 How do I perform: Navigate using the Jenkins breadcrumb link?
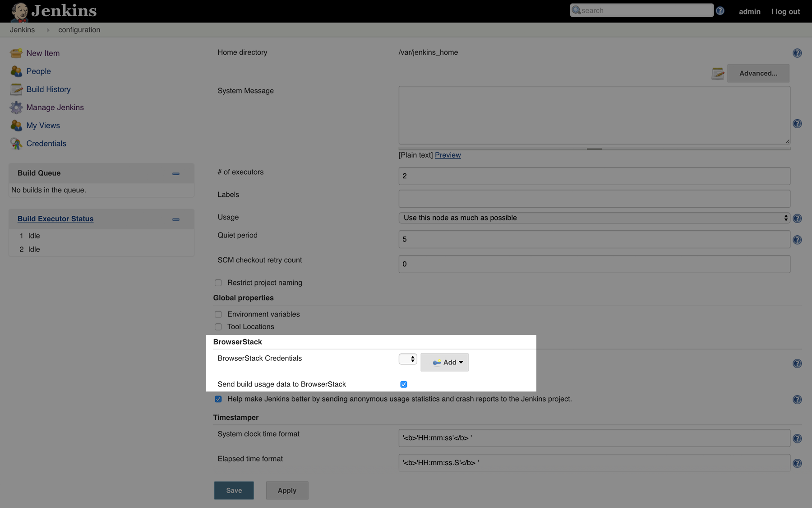pyautogui.click(x=23, y=29)
